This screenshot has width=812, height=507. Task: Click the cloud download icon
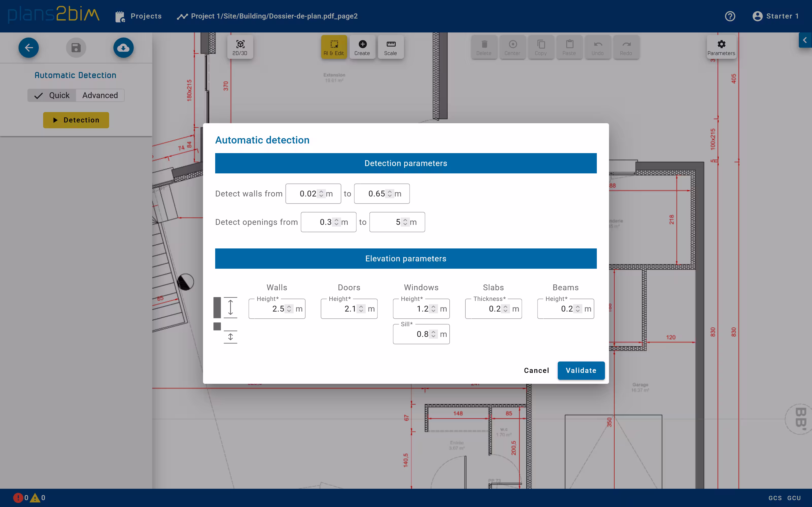click(x=123, y=48)
